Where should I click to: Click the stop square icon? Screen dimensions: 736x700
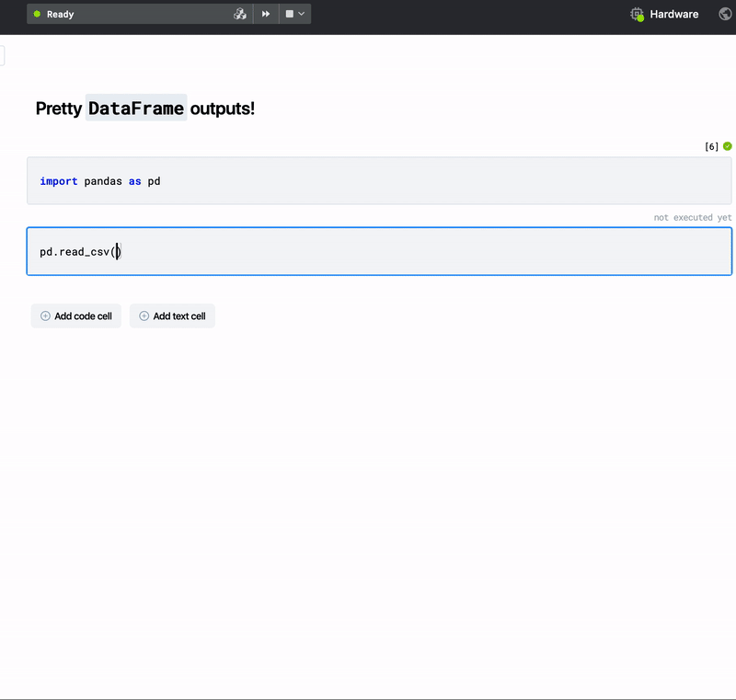289,14
